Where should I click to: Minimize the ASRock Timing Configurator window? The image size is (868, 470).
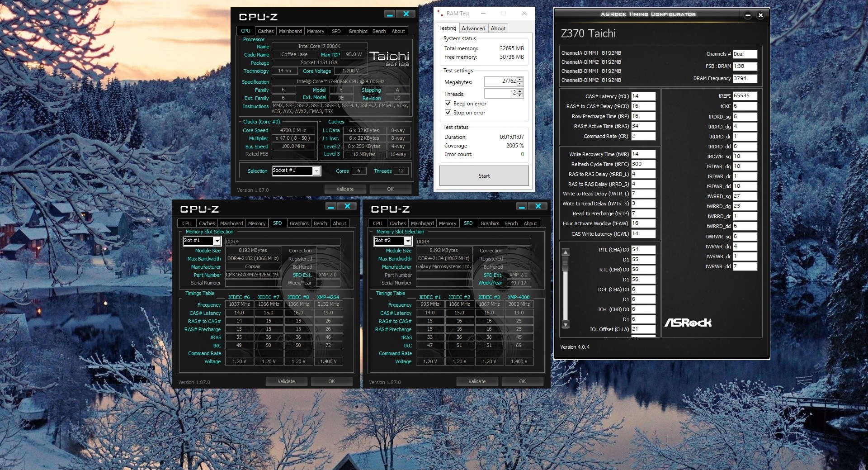[x=748, y=15]
